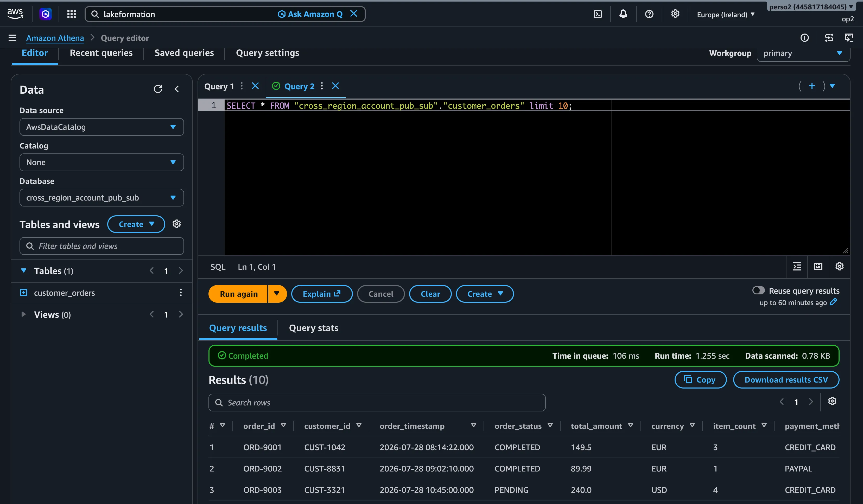863x504 pixels.
Task: Go to next results page
Action: (x=811, y=402)
